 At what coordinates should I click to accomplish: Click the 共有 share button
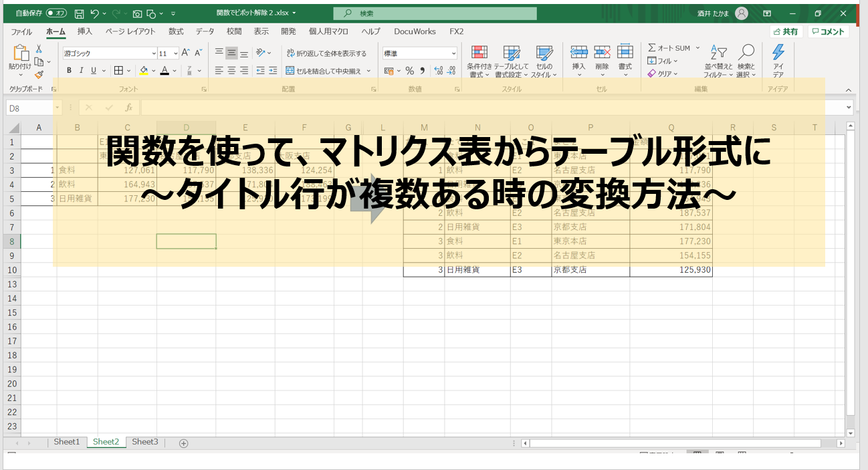coord(786,31)
